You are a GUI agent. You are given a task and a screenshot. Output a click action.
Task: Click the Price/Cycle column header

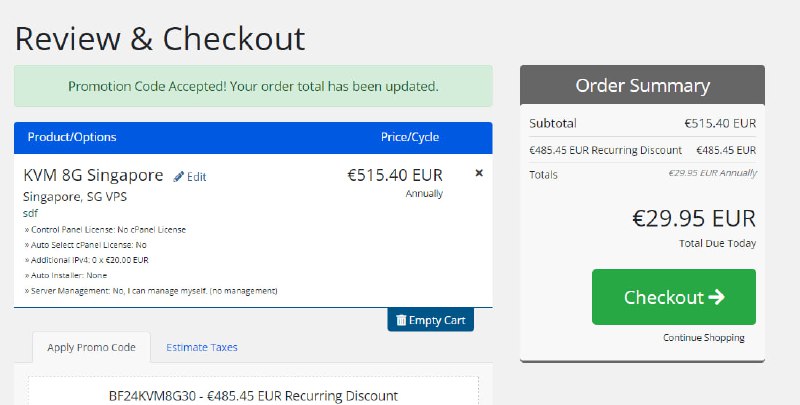[410, 137]
